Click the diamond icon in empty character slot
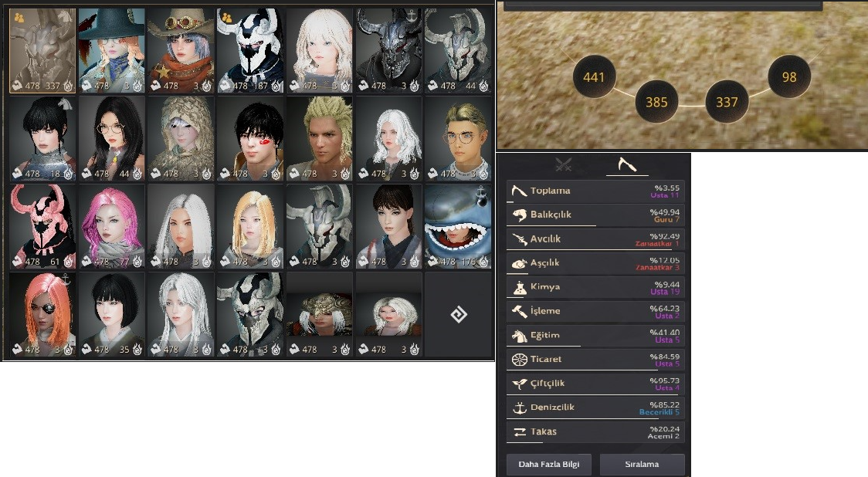 (459, 315)
